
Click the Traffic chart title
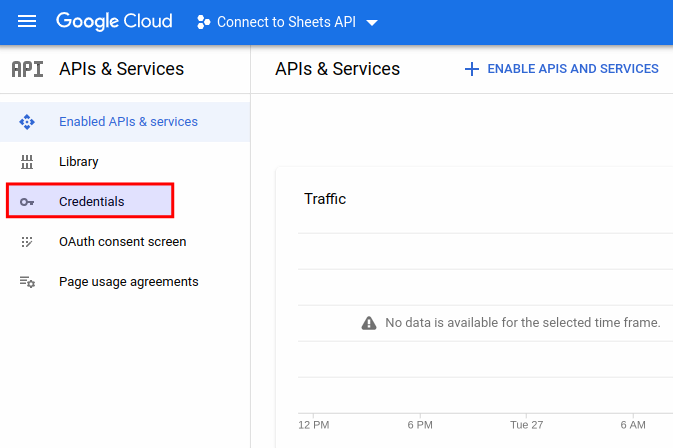click(325, 199)
